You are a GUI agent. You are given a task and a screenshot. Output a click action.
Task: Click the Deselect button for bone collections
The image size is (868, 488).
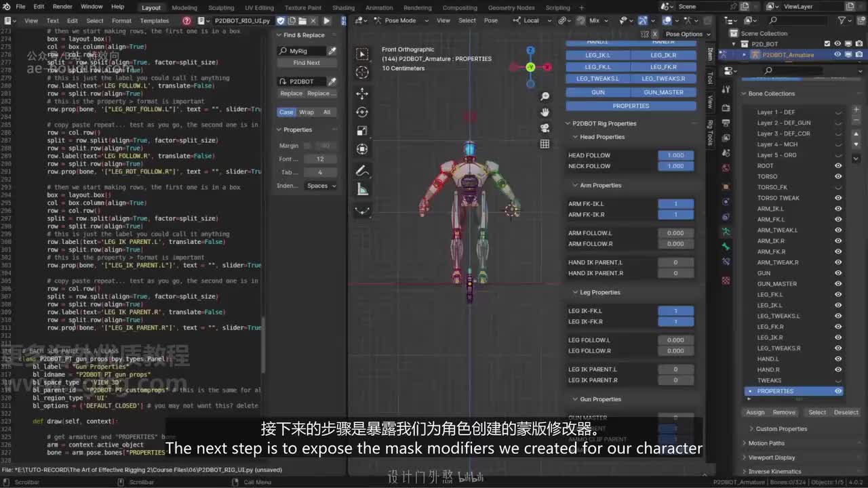tap(846, 412)
